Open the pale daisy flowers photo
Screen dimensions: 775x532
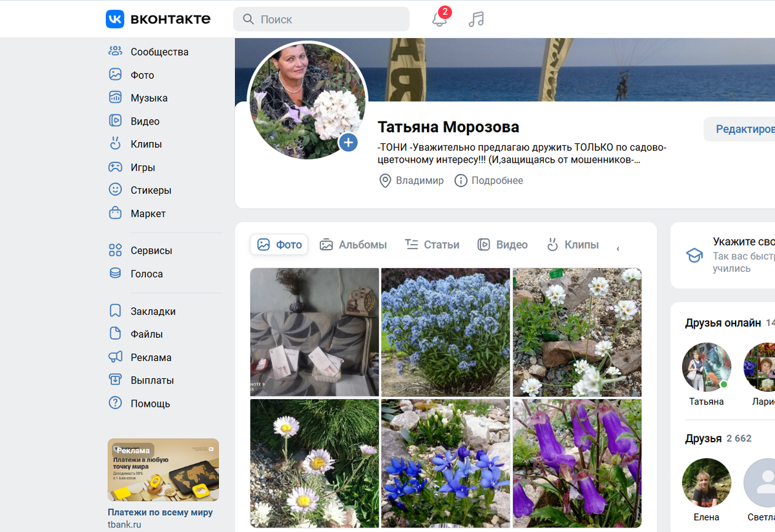point(315,463)
